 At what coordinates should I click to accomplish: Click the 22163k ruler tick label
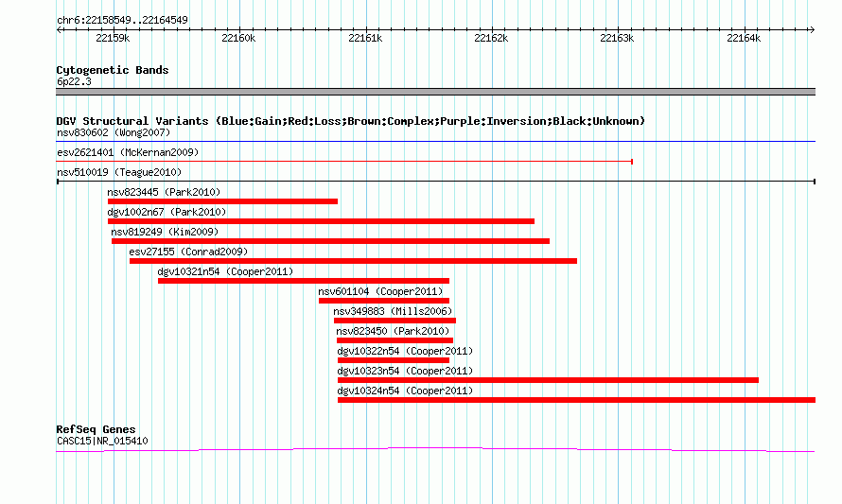click(x=617, y=38)
